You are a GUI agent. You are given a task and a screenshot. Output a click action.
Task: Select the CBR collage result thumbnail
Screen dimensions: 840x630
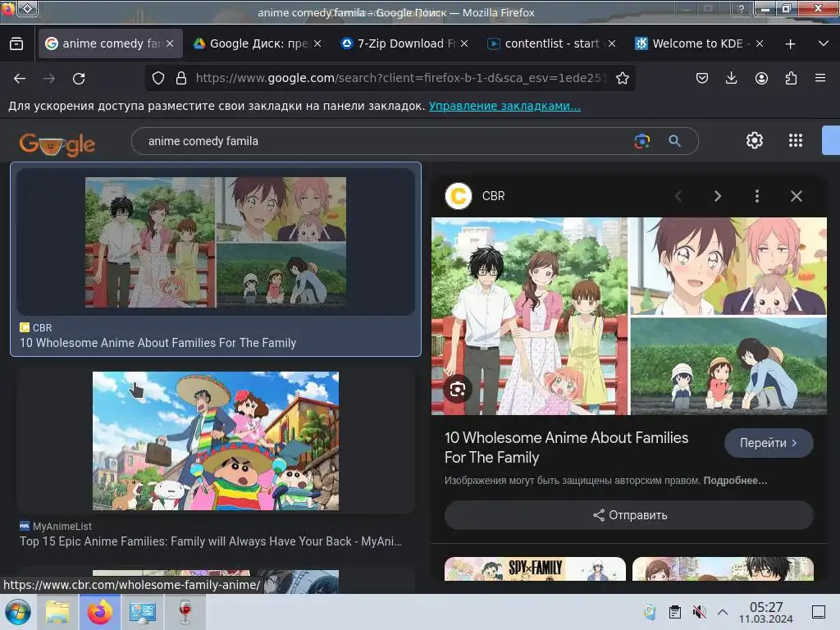click(216, 242)
